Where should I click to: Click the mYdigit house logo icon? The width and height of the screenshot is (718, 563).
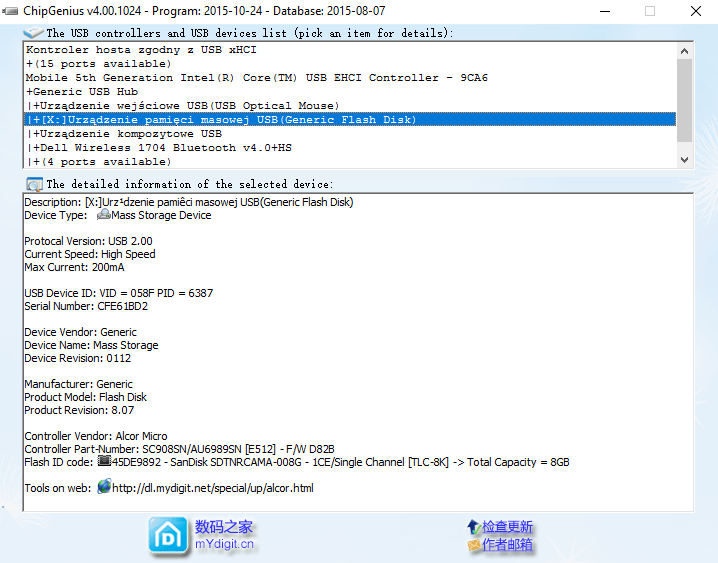click(x=168, y=536)
